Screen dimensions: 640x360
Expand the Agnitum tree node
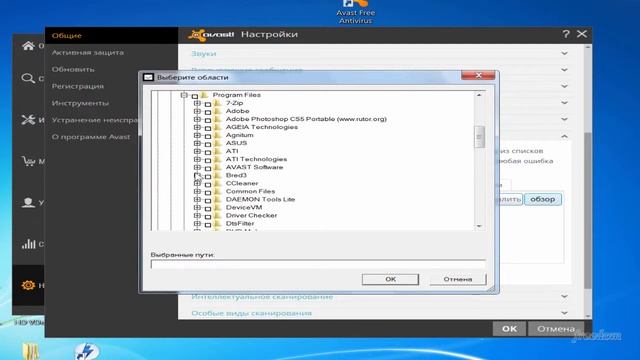pos(197,135)
